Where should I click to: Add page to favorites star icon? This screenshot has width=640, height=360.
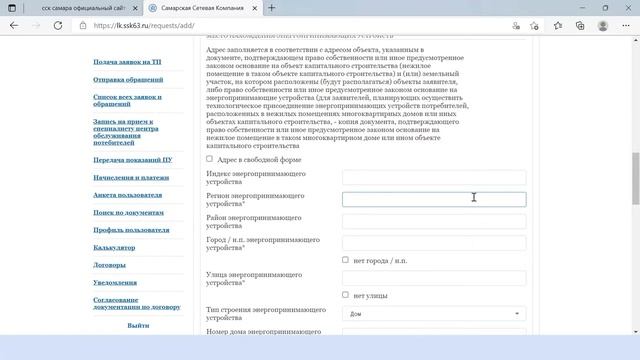[534, 26]
